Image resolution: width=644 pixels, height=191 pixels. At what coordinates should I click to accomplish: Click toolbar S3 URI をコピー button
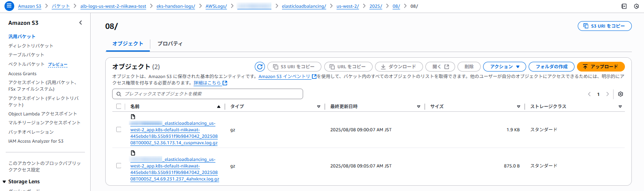point(294,67)
